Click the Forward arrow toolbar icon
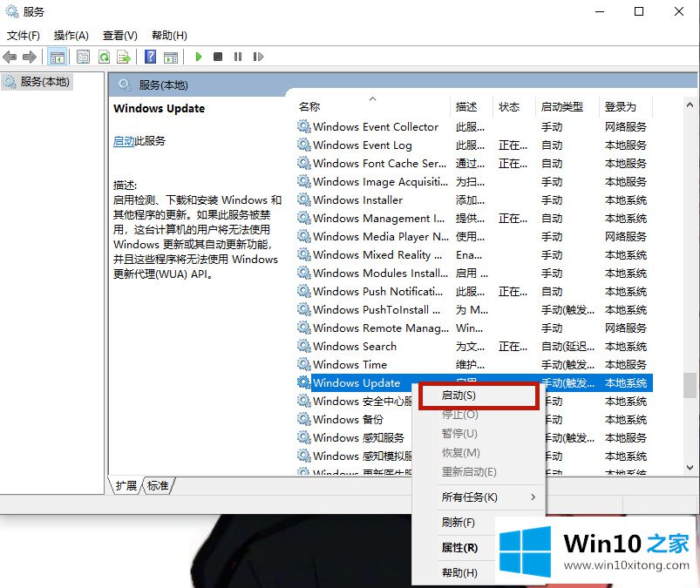 (30, 57)
